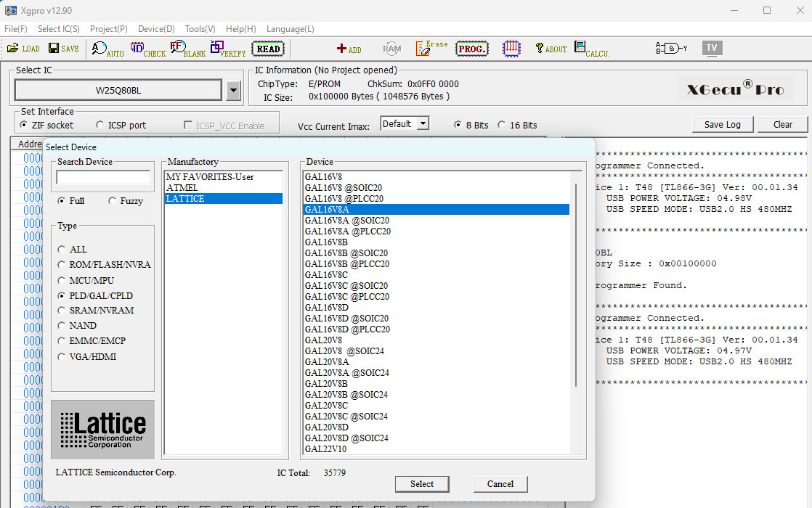Select MY FAVORITES-User in Manufactory list
Image resolution: width=812 pixels, height=508 pixels.
coord(223,177)
